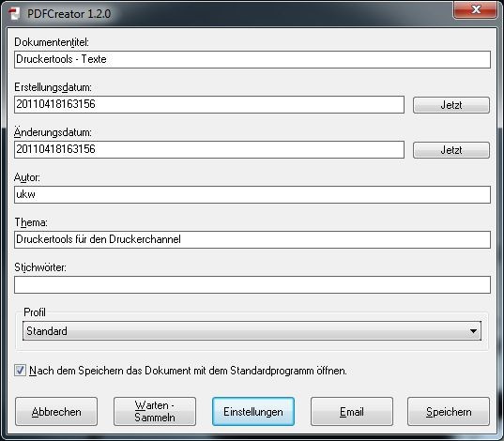504x441 pixels.
Task: Click the Erstellungsdatum input field
Action: point(209,104)
